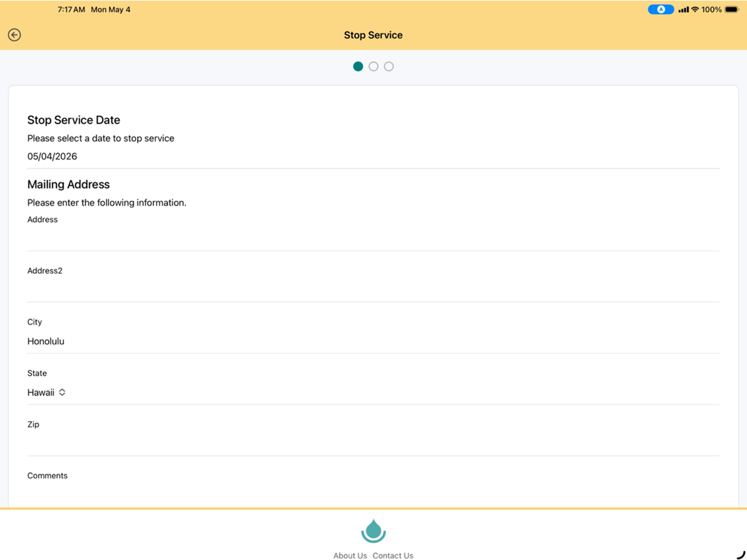Screen dimensions: 747x560
Task: Click the Stop Service page title
Action: click(373, 35)
